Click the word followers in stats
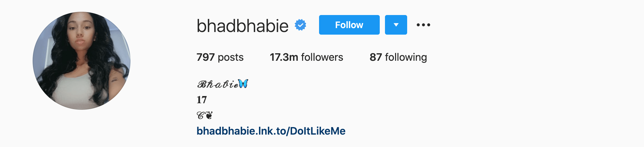This screenshot has height=147, width=644. coord(322,57)
